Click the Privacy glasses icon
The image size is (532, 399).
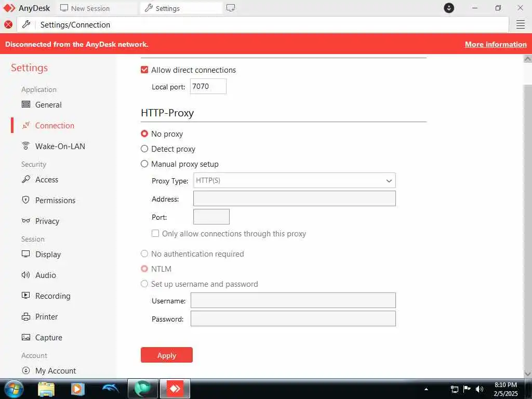pos(26,220)
